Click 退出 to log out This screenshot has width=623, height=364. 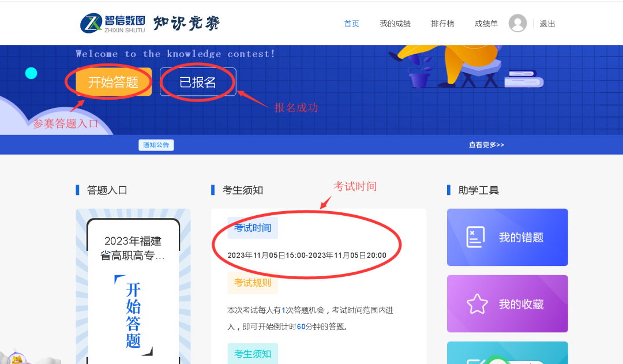point(547,24)
